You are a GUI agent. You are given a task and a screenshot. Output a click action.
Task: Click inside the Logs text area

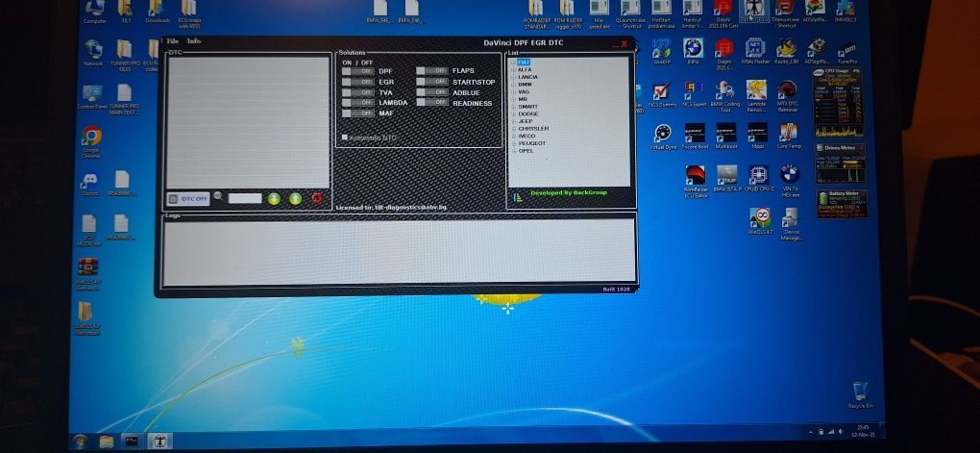click(399, 252)
